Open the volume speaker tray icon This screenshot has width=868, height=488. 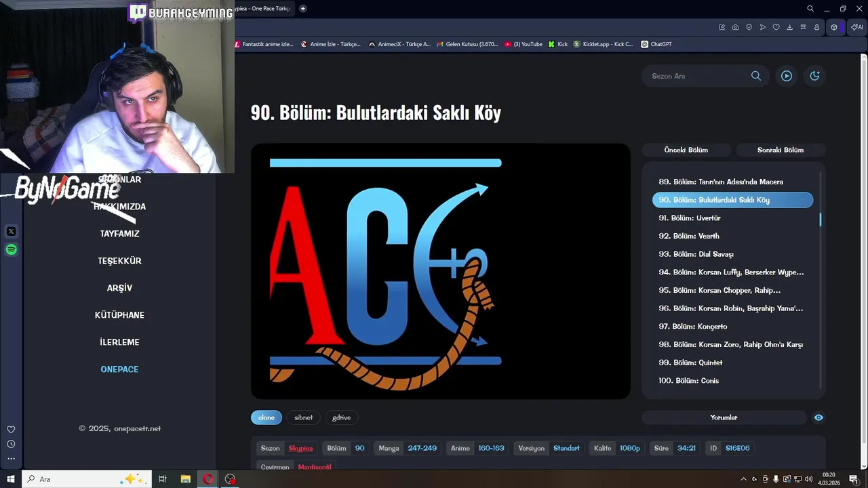(x=808, y=479)
